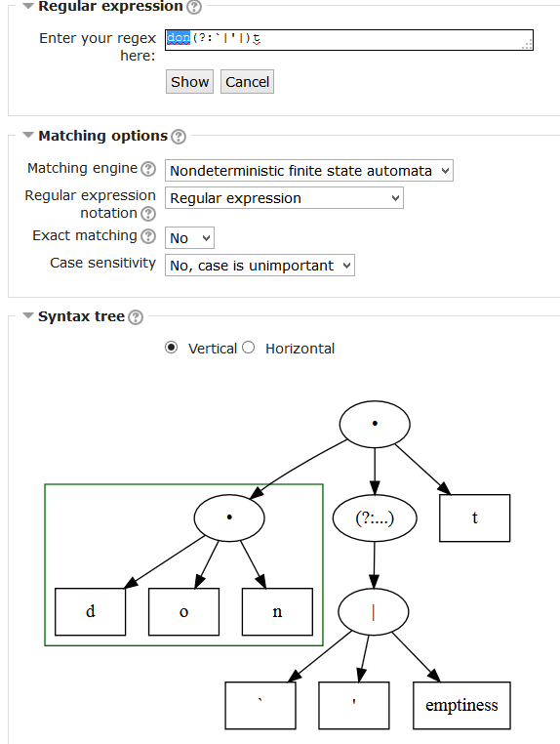The height and width of the screenshot is (744, 560).
Task: Open the Case sensitivity dropdown
Action: 260,266
